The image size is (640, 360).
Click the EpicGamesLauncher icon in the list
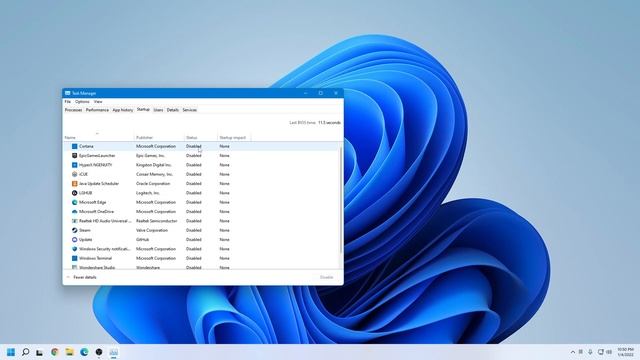coord(74,156)
